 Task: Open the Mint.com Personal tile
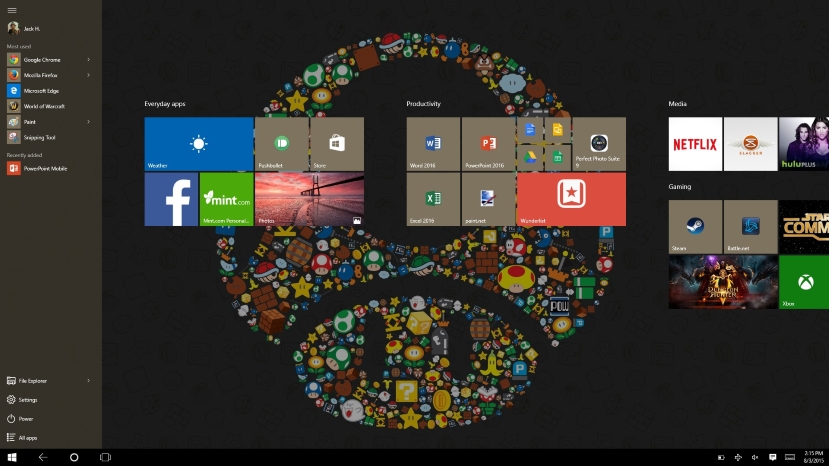(x=226, y=199)
